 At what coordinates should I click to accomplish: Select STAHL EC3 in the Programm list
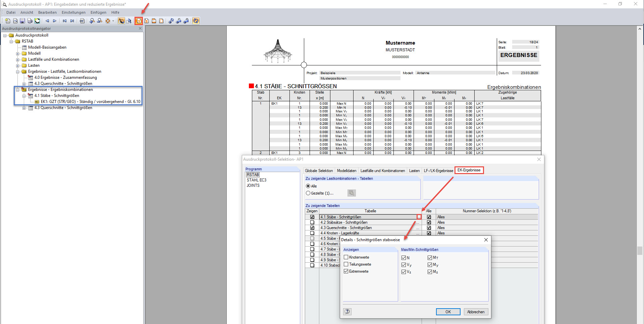(257, 180)
